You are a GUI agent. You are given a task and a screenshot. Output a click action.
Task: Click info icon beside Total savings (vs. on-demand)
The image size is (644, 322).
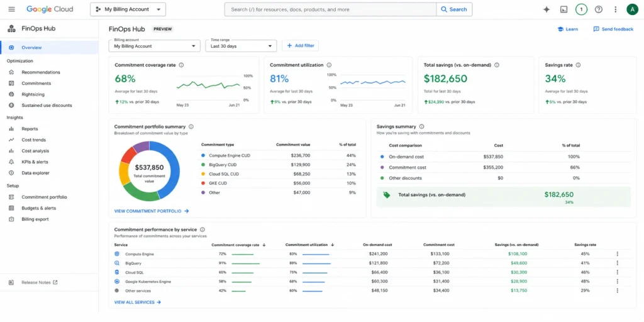coord(497,65)
